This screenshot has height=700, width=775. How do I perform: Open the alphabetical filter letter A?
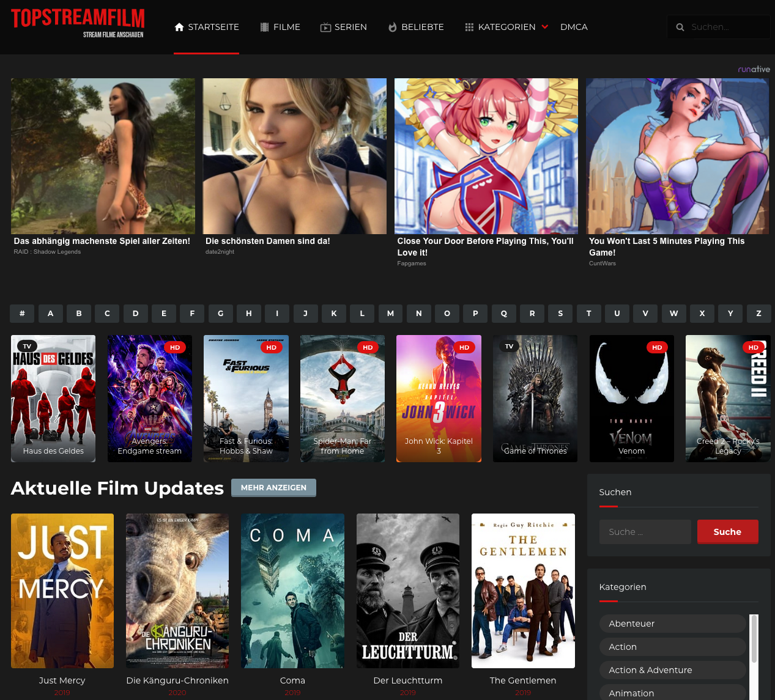click(x=50, y=313)
